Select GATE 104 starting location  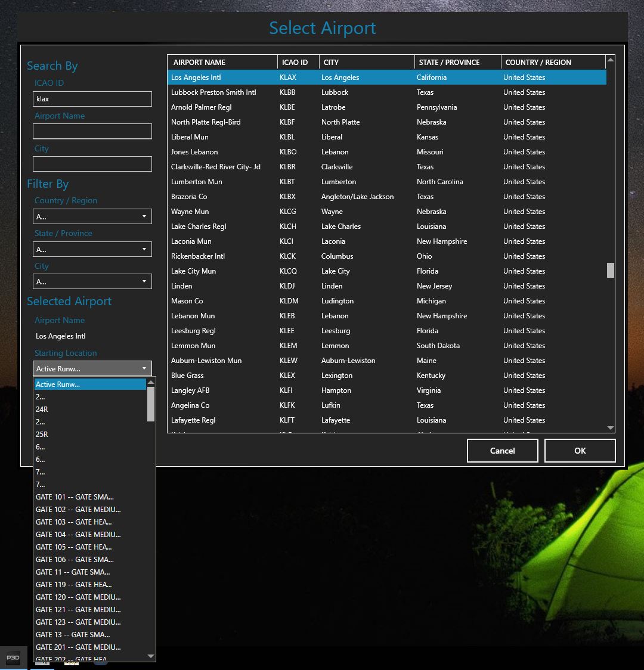point(89,535)
